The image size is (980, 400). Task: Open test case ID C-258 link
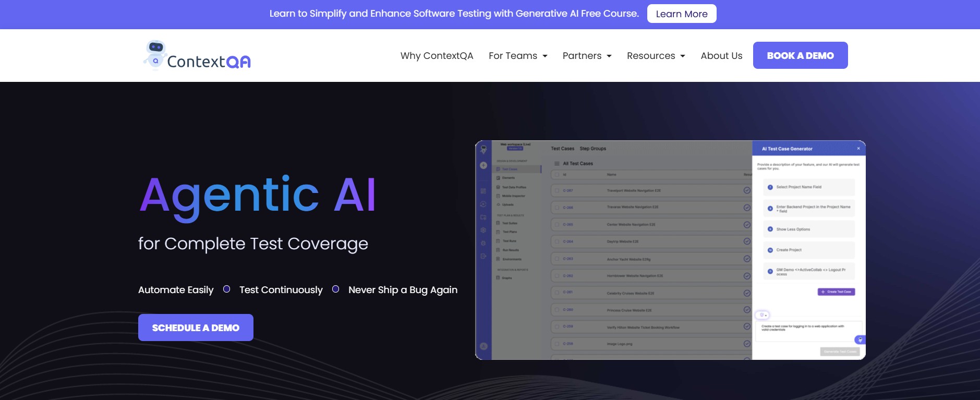point(568,344)
